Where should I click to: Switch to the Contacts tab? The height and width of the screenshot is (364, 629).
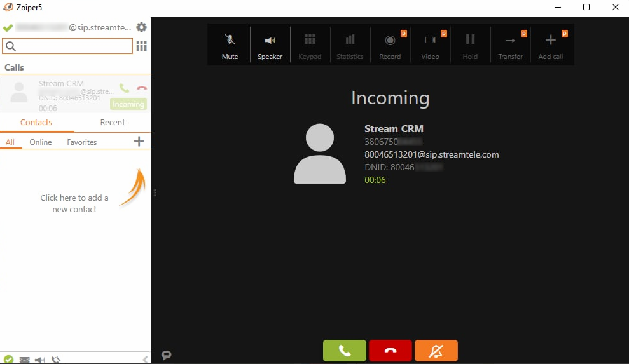coord(36,122)
